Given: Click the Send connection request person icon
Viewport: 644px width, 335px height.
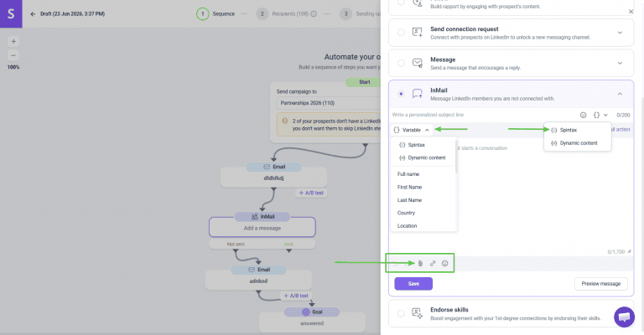Looking at the screenshot, I should (418, 33).
